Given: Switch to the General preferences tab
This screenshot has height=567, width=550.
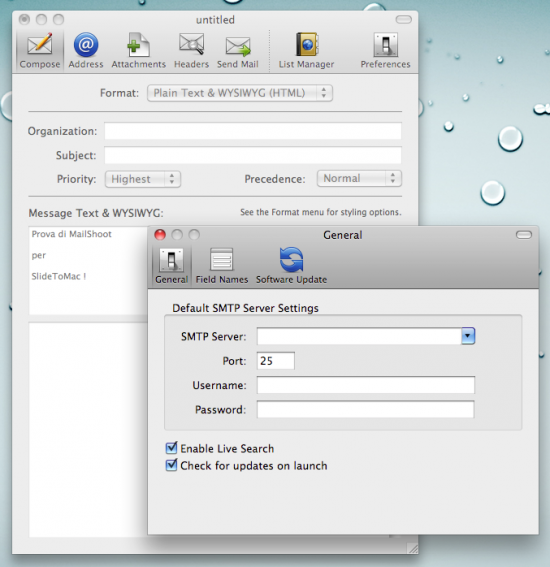Looking at the screenshot, I should pos(171,266).
